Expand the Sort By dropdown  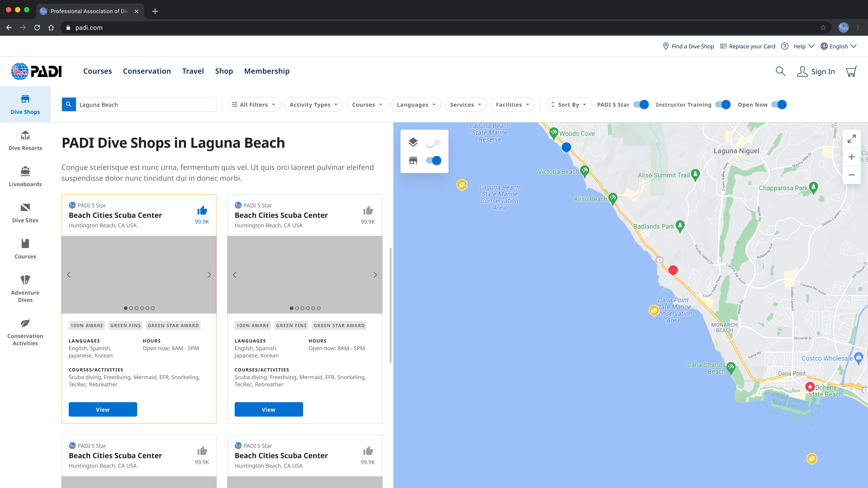[568, 105]
